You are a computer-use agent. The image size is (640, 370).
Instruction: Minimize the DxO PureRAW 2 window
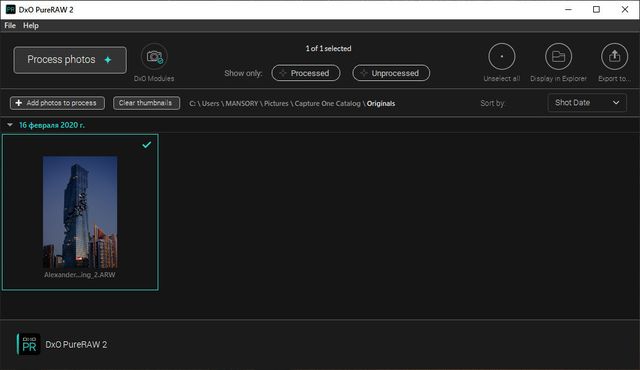click(568, 9)
